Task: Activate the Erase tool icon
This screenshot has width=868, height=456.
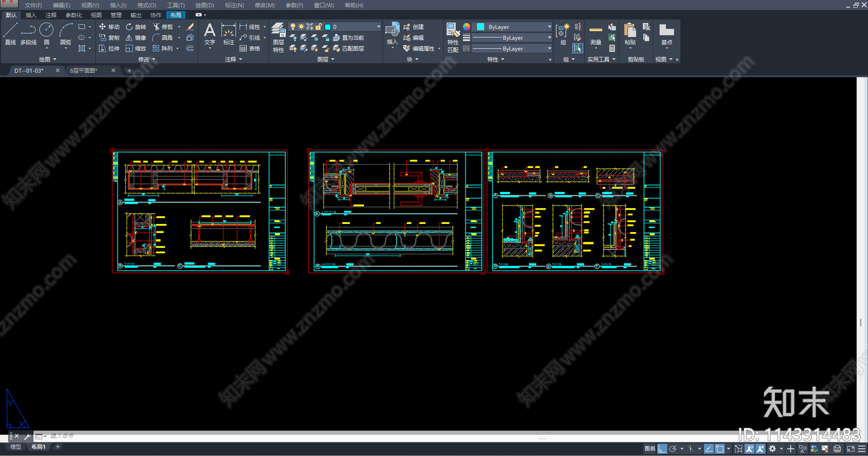Action: pos(190,27)
